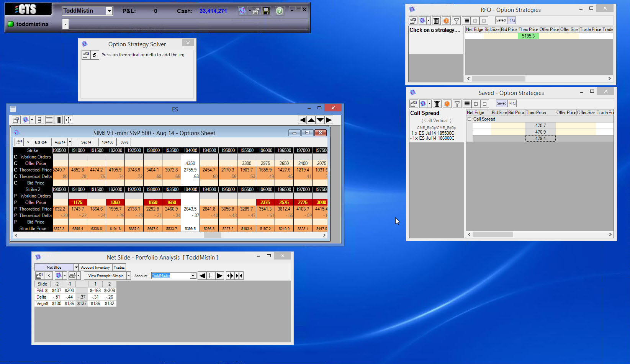Click expand-all plus icon in Saved toolbar
This screenshot has height=364, width=630.
tap(476, 104)
